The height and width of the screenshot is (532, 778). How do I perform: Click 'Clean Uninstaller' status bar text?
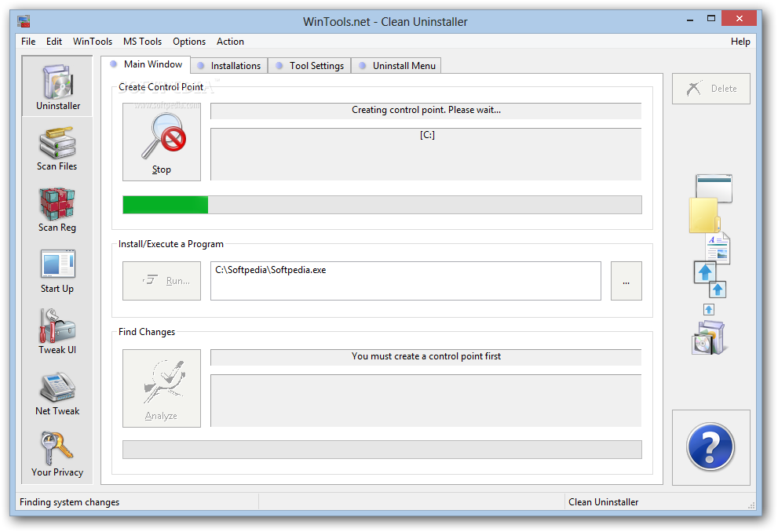604,502
